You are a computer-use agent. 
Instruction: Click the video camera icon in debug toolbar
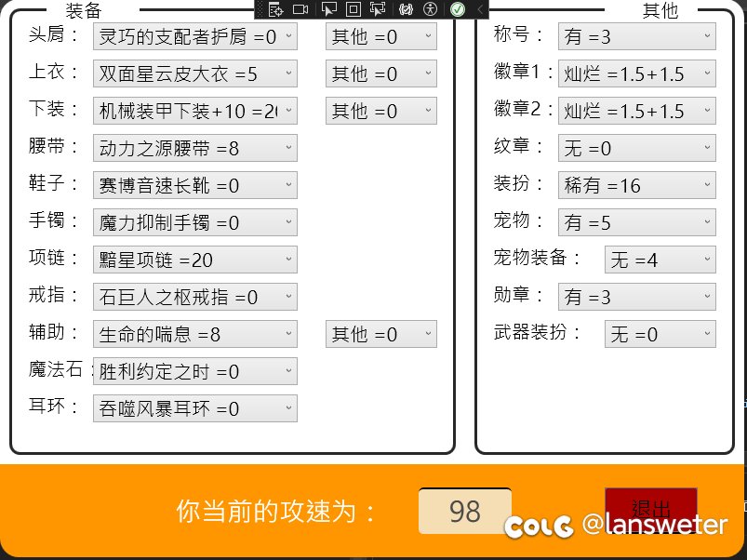point(300,9)
